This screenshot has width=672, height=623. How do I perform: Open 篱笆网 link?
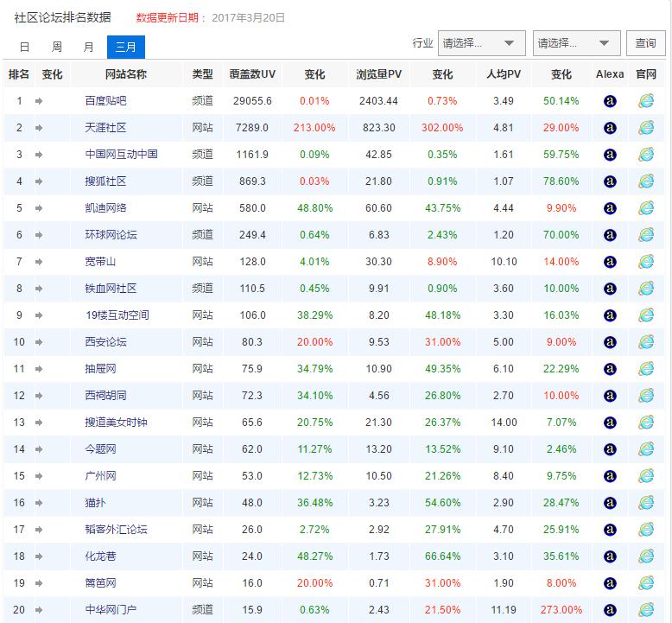tap(100, 583)
